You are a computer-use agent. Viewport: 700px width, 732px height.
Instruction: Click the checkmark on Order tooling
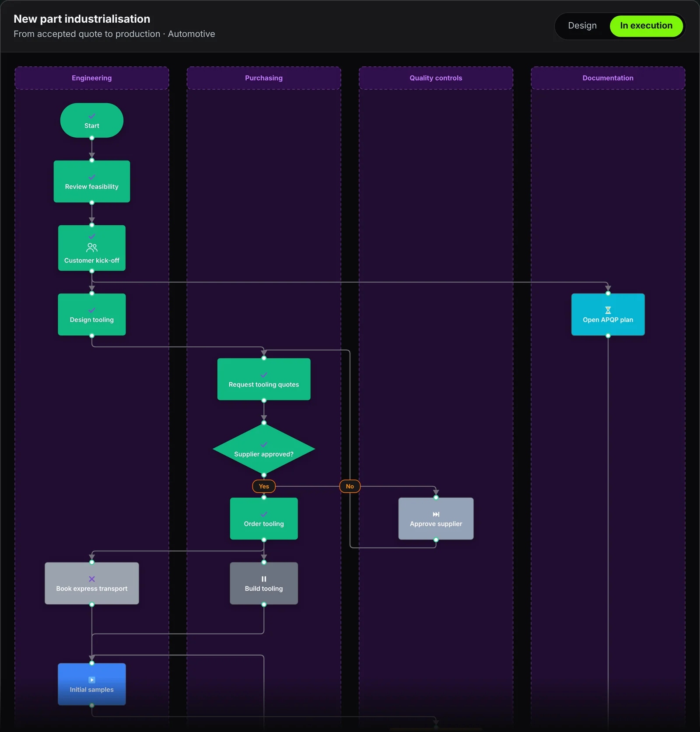[x=264, y=514]
